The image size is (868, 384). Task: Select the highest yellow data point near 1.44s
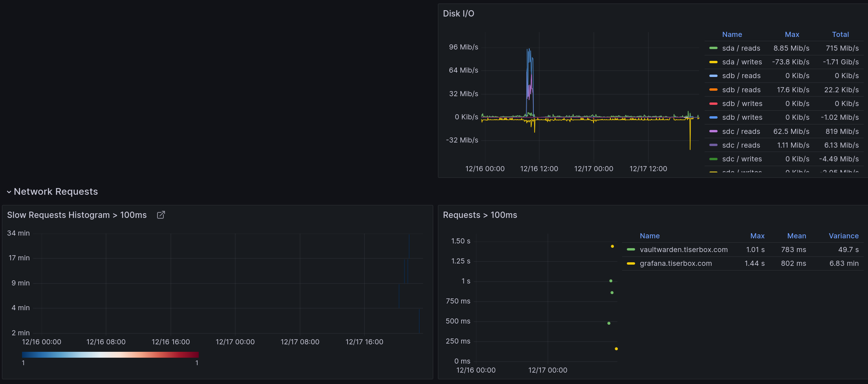coord(612,246)
